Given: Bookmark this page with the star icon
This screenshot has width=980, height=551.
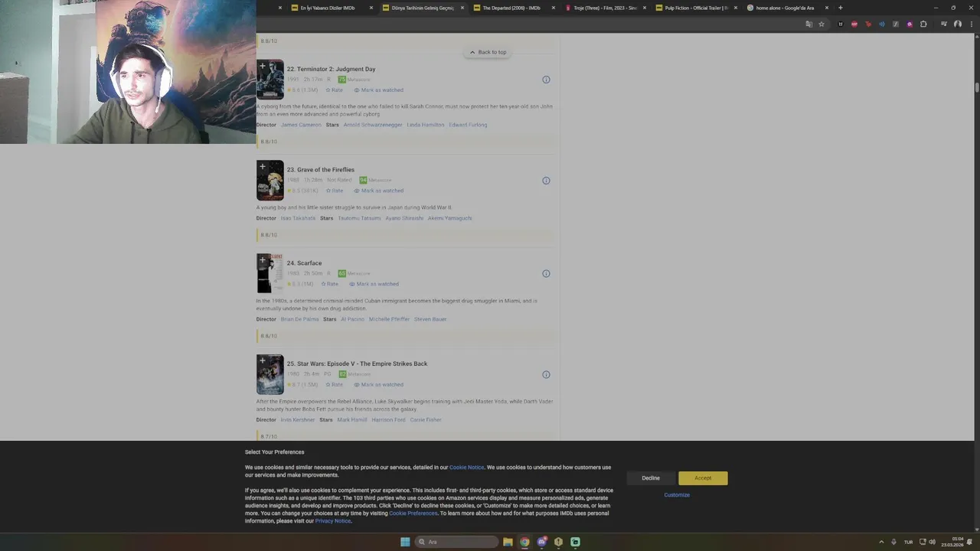Looking at the screenshot, I should [x=822, y=24].
